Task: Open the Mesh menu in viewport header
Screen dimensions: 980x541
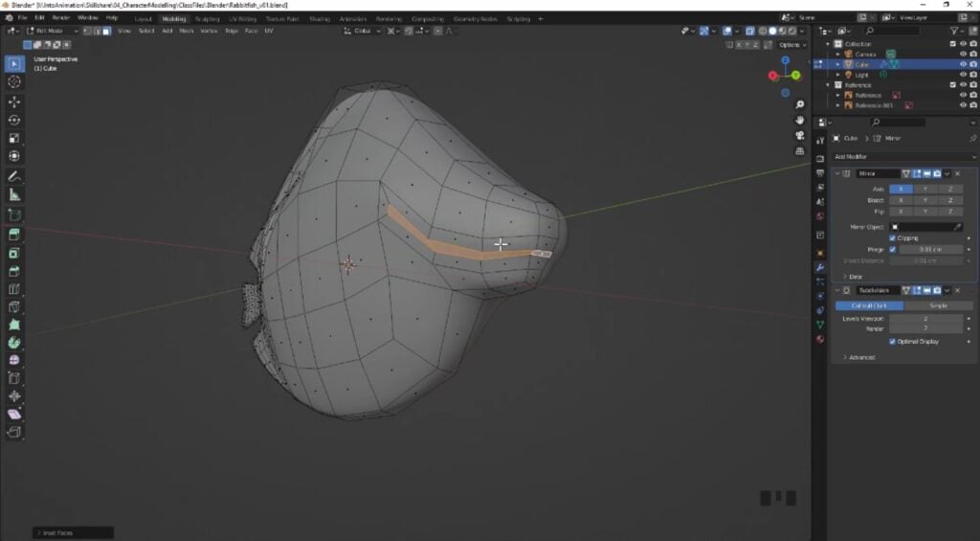Action: pyautogui.click(x=187, y=31)
